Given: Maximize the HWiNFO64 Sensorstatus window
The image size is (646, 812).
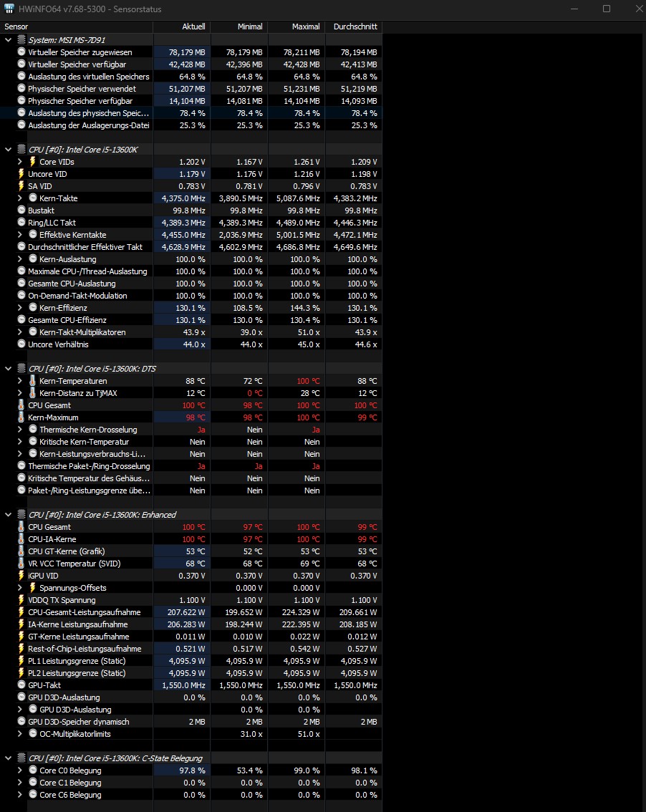Looking at the screenshot, I should coord(607,9).
